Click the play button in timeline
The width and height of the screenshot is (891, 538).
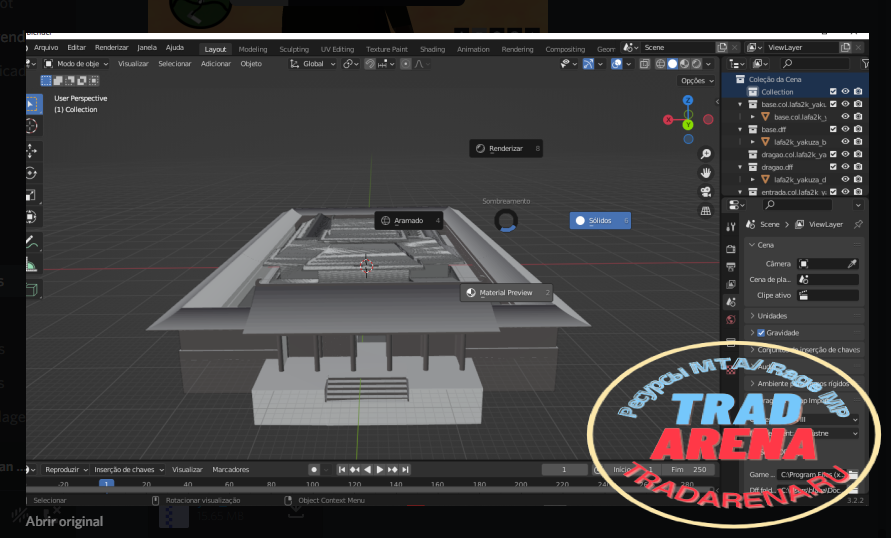coord(380,470)
